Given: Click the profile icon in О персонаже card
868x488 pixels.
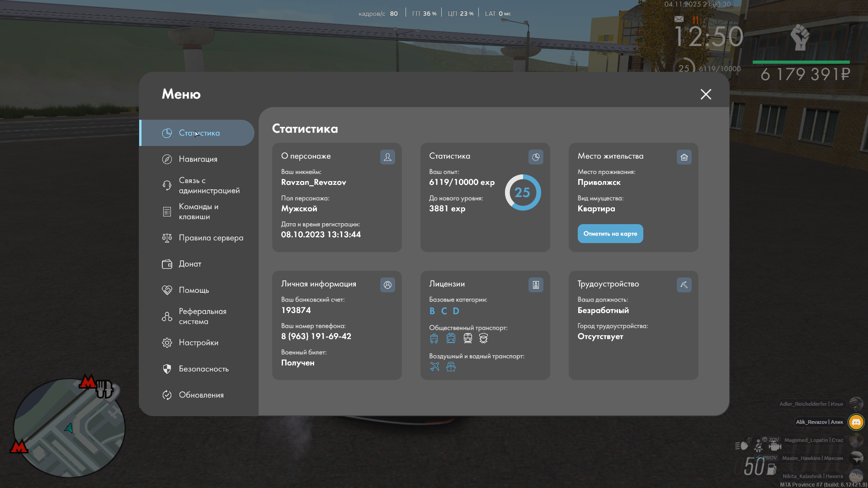Looking at the screenshot, I should (387, 157).
